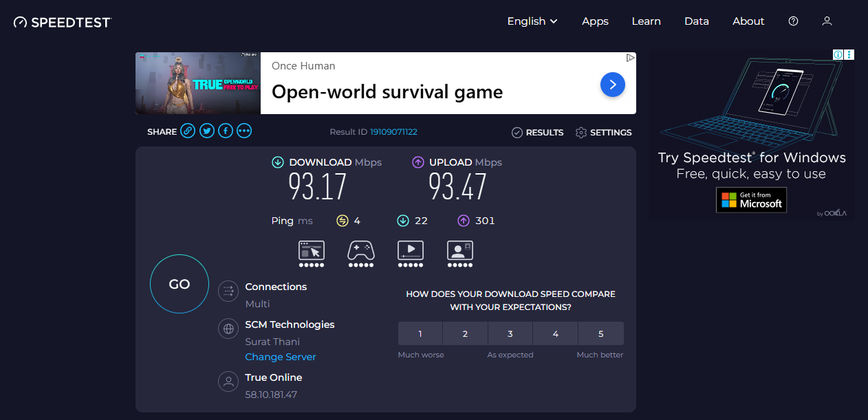The height and width of the screenshot is (420, 868).
Task: Copy result link via share link icon
Action: click(188, 131)
